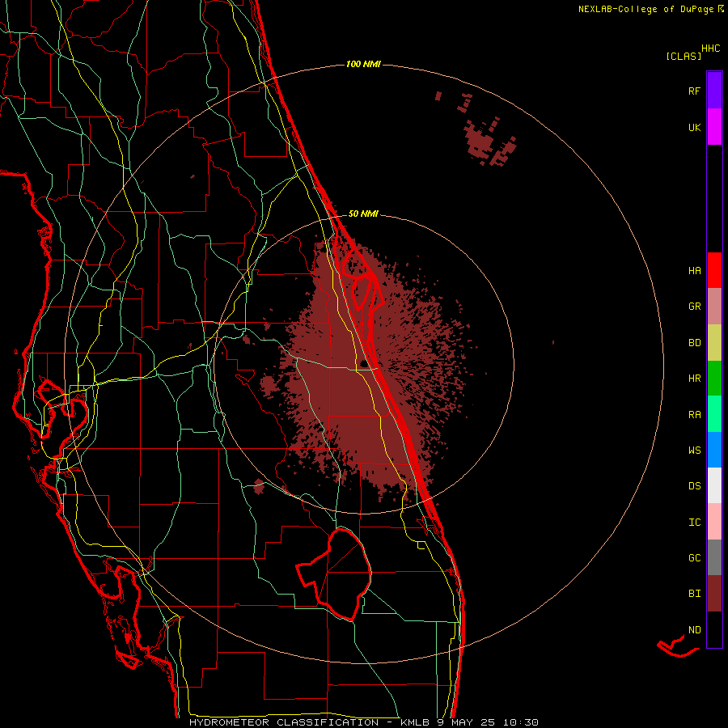The image size is (728, 728).
Task: Click the HHC product code label
Action: coord(711,49)
